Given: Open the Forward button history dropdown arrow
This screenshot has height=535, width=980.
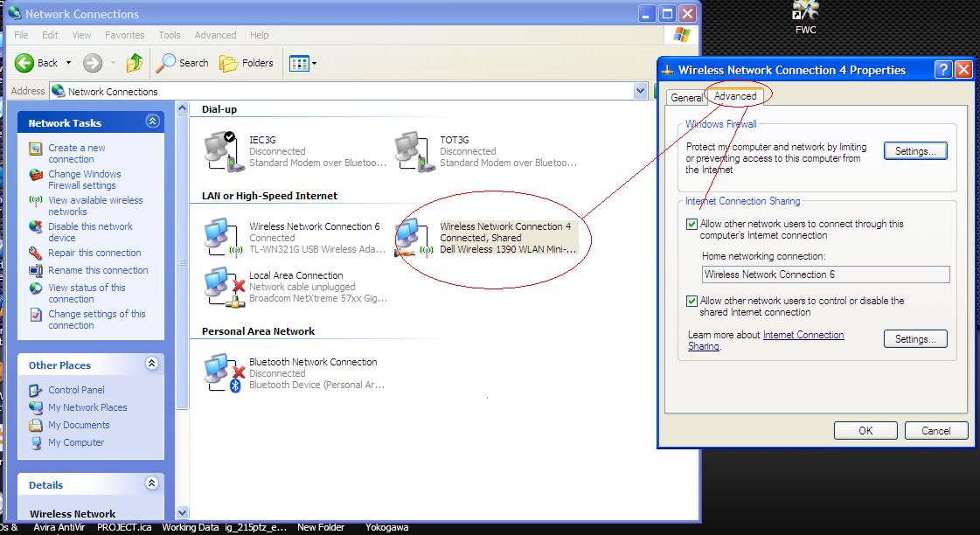Looking at the screenshot, I should [113, 62].
